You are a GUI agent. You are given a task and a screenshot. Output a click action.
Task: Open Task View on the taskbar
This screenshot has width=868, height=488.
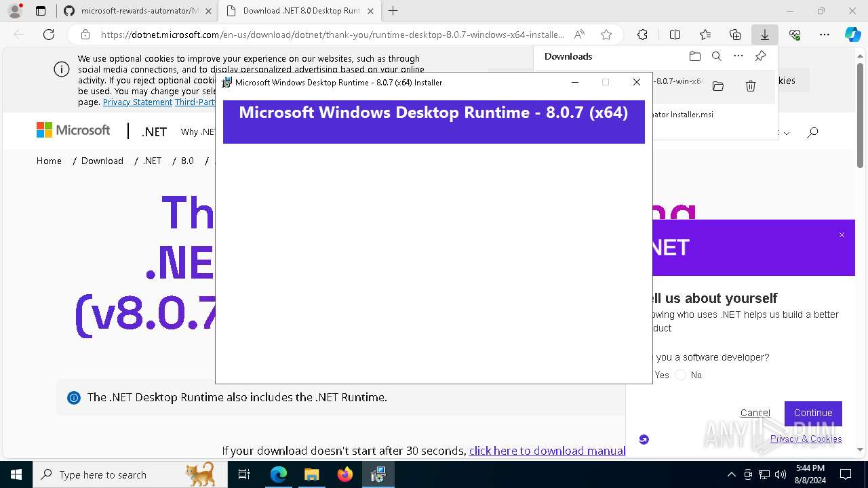(244, 474)
